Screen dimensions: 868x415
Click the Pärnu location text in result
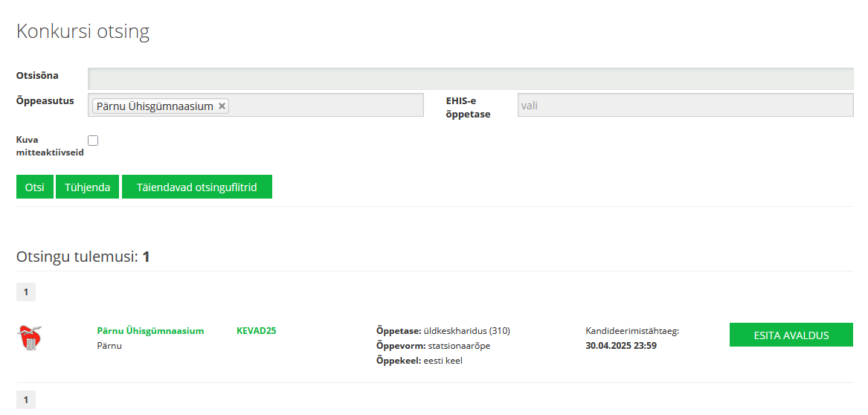(x=109, y=346)
